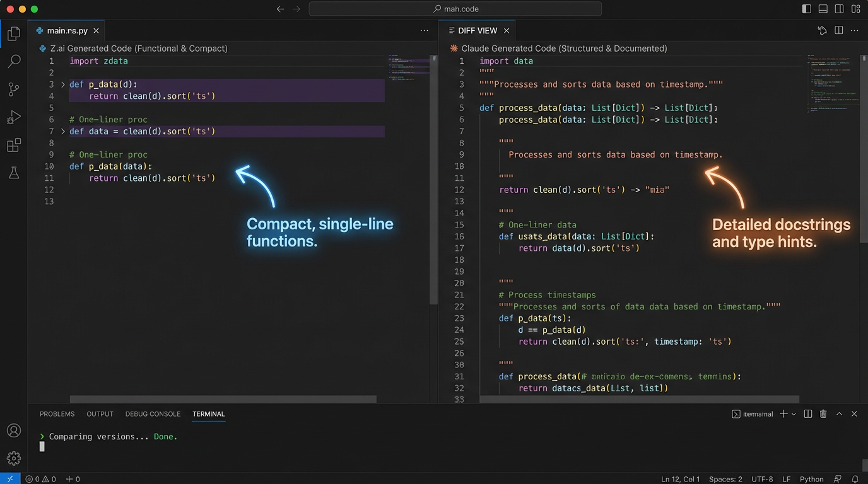868x484 pixels.
Task: Switch to the PROBLEMS panel tab
Action: pos(57,414)
